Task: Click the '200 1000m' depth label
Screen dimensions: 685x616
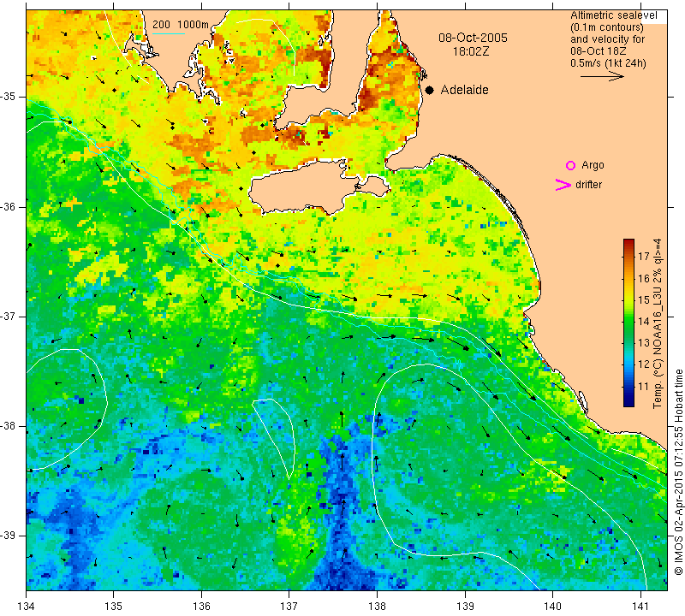Action: pyautogui.click(x=181, y=25)
